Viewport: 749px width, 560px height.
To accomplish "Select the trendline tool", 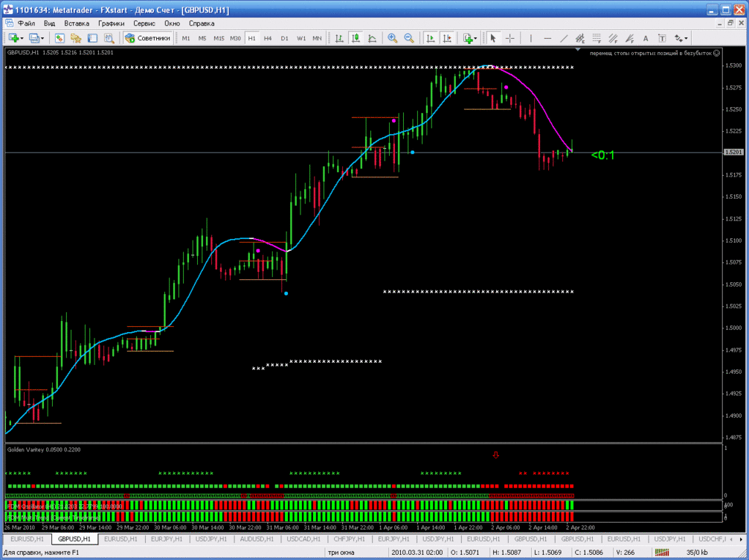I will (564, 38).
